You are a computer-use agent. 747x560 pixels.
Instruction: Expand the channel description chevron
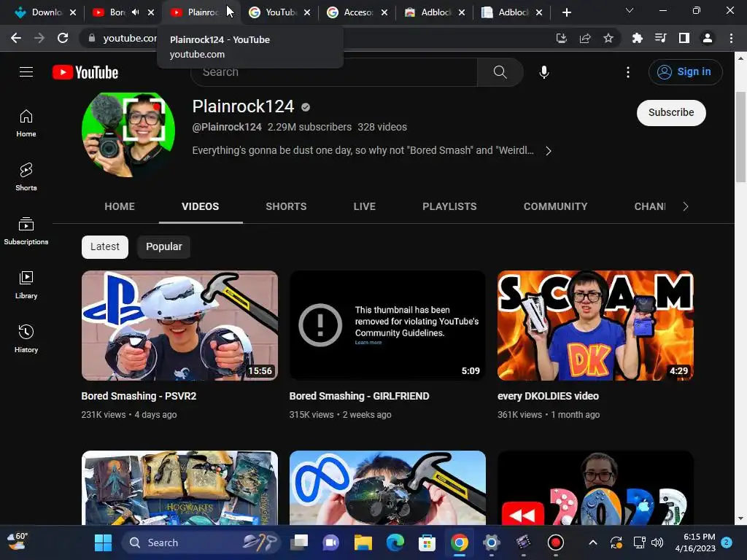tap(549, 151)
